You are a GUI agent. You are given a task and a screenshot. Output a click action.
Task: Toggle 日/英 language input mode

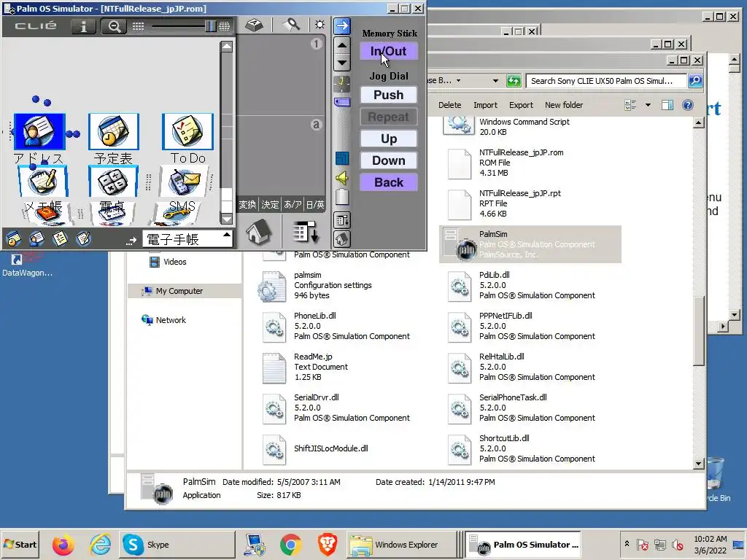pyautogui.click(x=315, y=205)
